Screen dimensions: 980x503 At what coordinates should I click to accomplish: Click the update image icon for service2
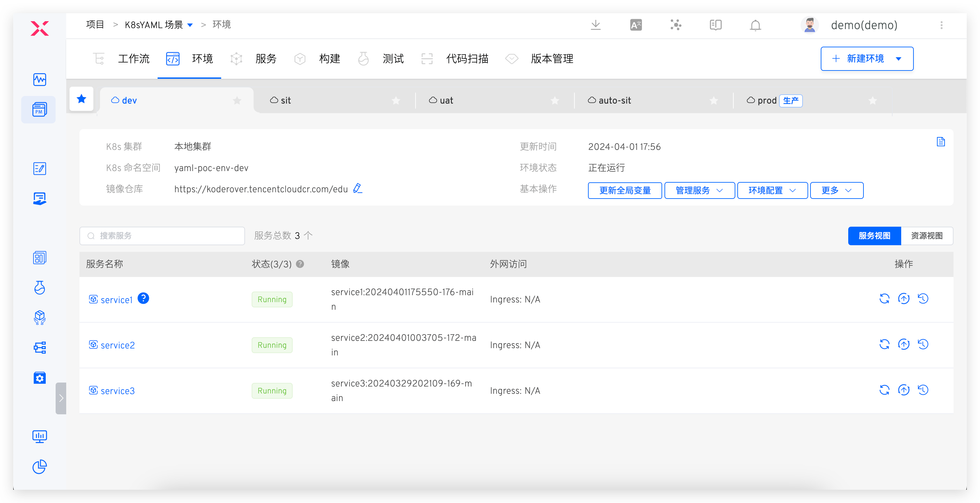click(904, 344)
